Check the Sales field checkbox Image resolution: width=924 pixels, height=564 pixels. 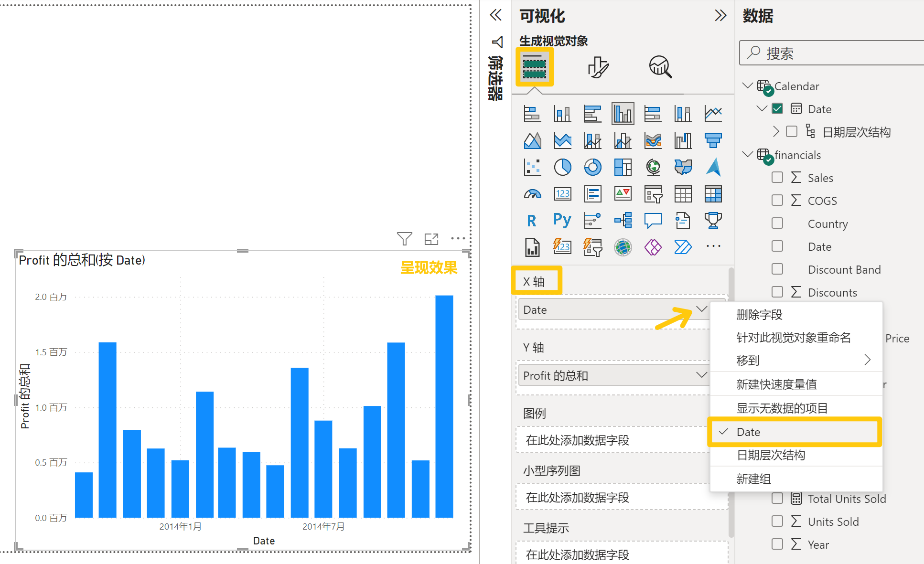tap(777, 178)
